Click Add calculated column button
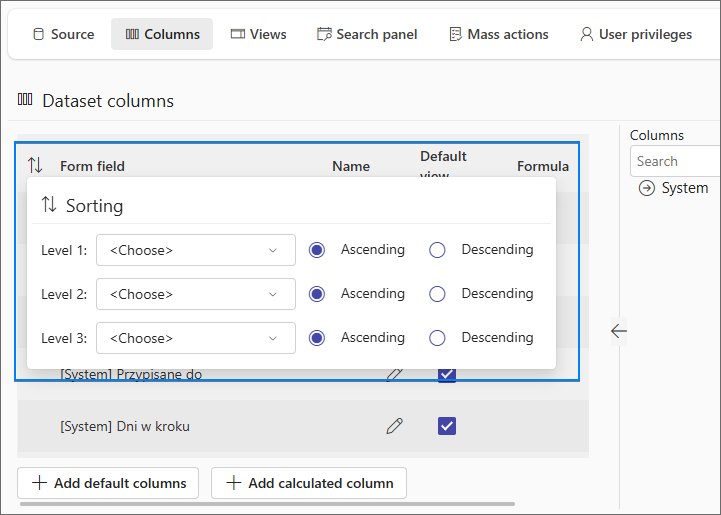721x515 pixels. coord(309,483)
